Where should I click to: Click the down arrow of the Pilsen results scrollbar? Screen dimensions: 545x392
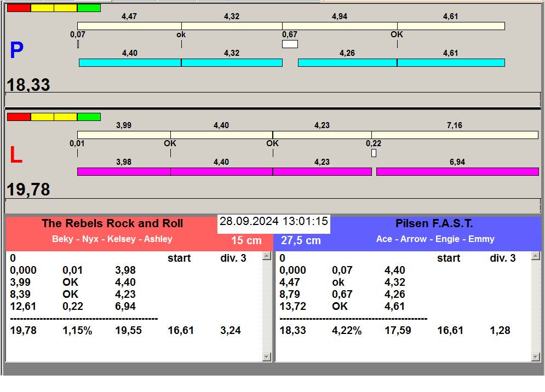point(536,356)
